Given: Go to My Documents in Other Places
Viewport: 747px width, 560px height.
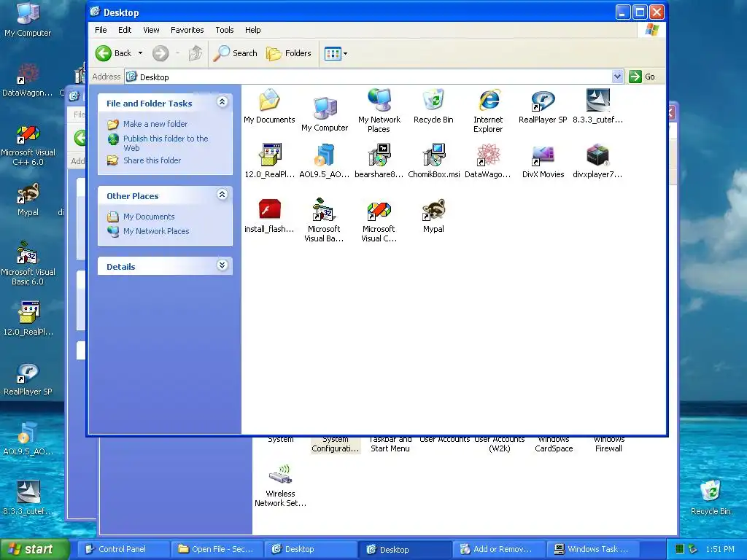Looking at the screenshot, I should tap(149, 217).
